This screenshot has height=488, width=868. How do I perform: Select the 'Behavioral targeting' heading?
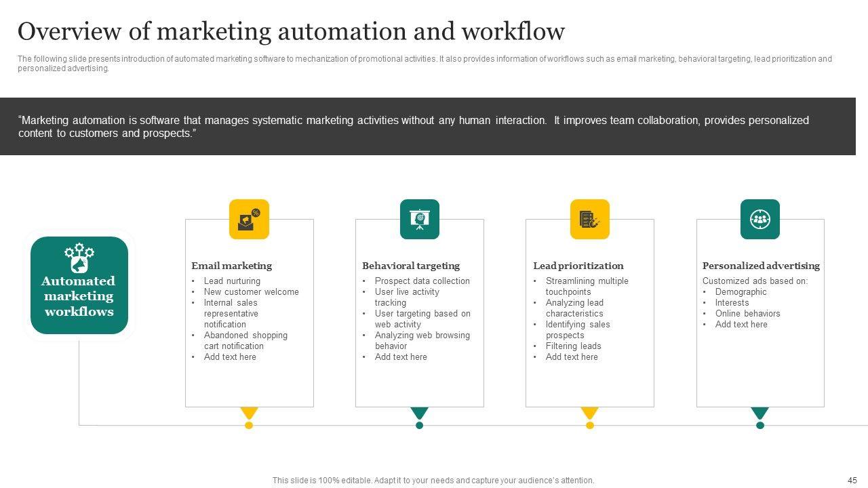(x=411, y=266)
